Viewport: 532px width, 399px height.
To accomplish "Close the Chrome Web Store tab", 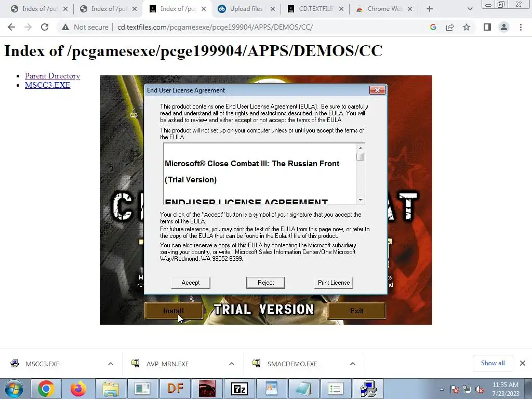I will tap(410, 9).
